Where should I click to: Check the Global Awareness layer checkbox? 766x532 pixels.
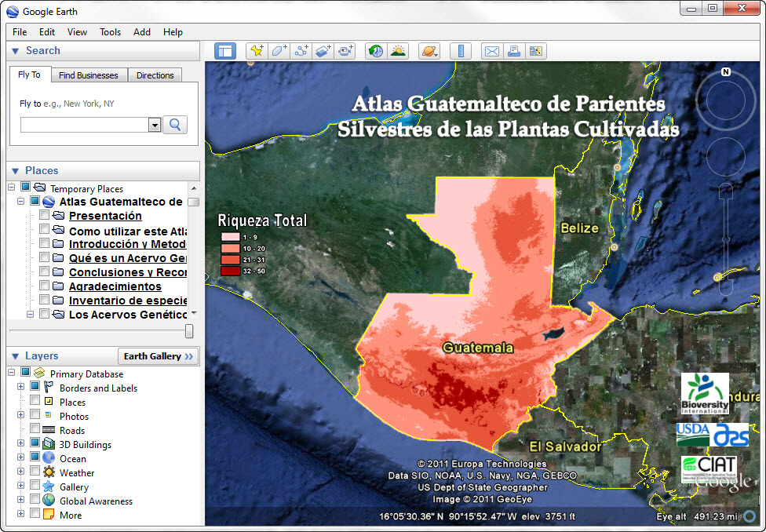35,499
